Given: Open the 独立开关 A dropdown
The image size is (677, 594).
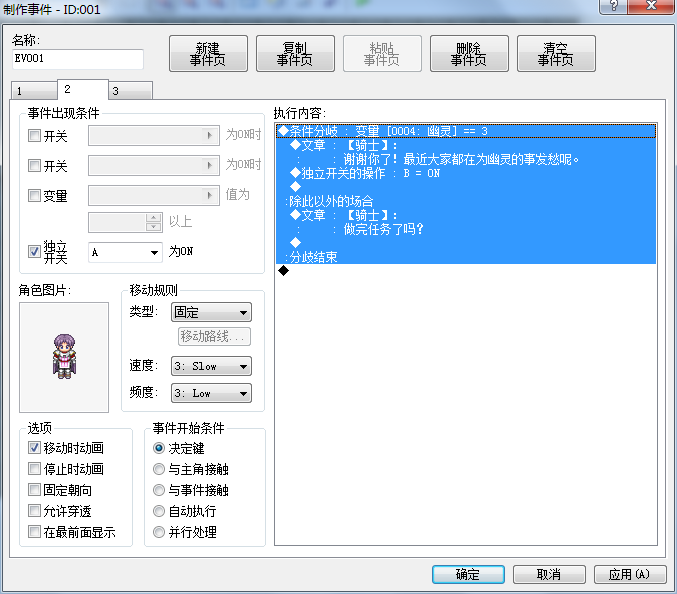Looking at the screenshot, I should pos(125,252).
